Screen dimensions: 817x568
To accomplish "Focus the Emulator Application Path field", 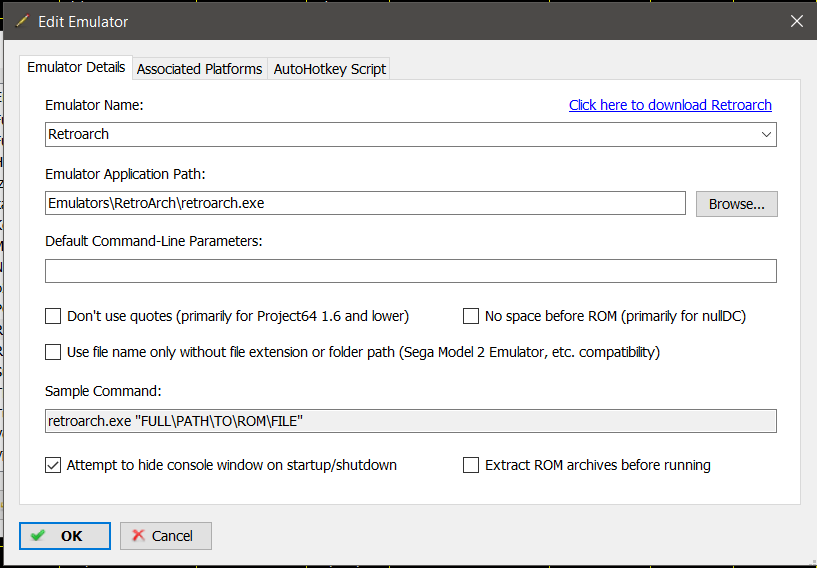I will click(x=365, y=203).
